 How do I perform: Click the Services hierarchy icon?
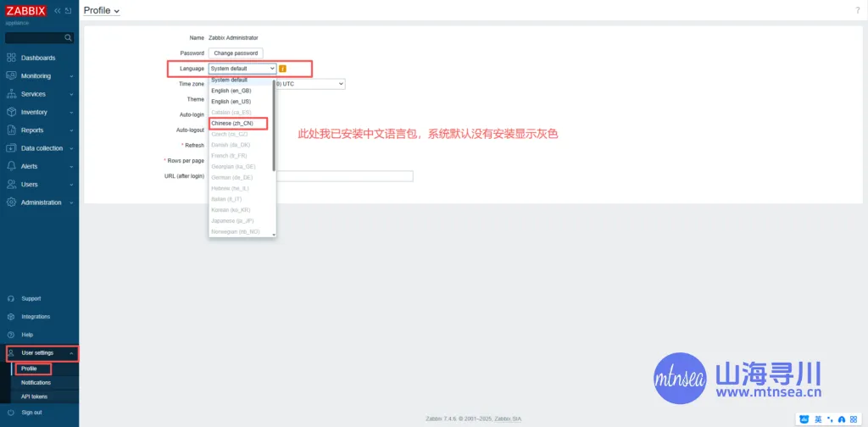coord(11,94)
